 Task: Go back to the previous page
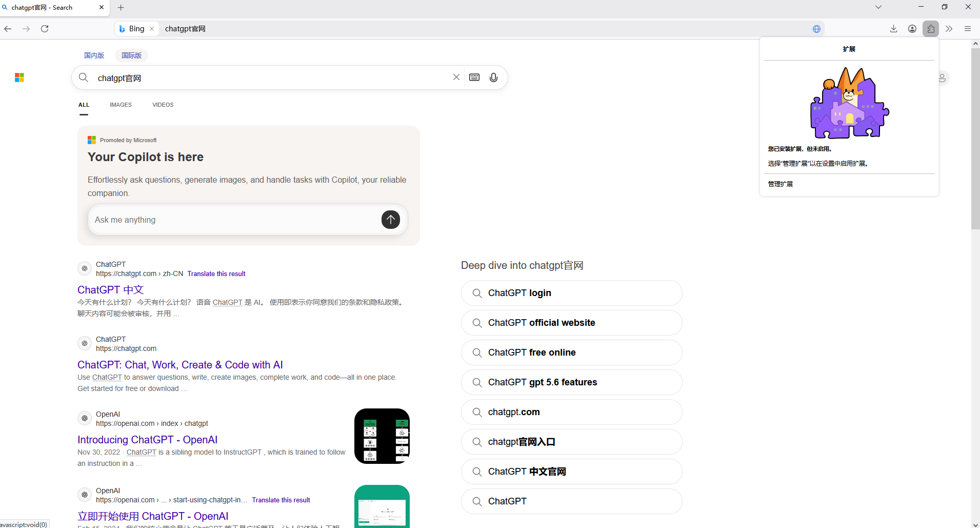pos(8,29)
